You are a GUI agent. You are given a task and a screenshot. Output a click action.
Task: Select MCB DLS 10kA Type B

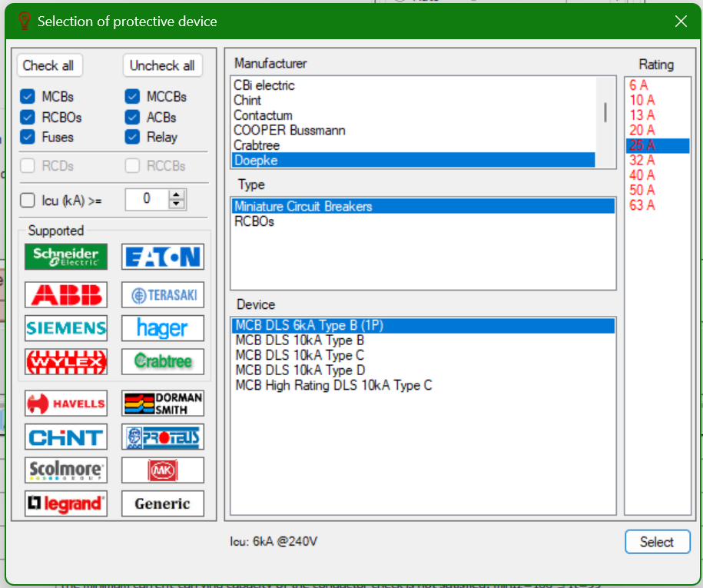(x=423, y=341)
